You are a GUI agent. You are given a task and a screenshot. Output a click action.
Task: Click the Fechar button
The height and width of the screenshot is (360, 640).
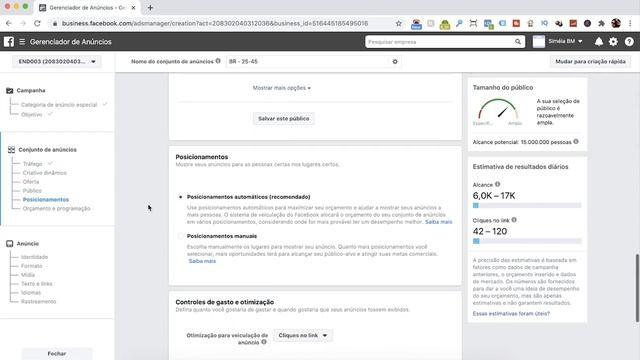(x=57, y=353)
